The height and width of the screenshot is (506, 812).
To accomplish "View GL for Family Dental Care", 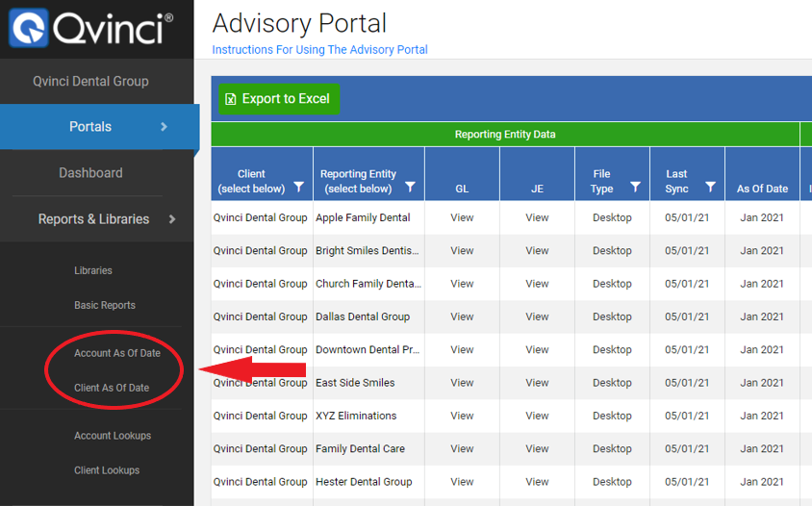I will [462, 448].
